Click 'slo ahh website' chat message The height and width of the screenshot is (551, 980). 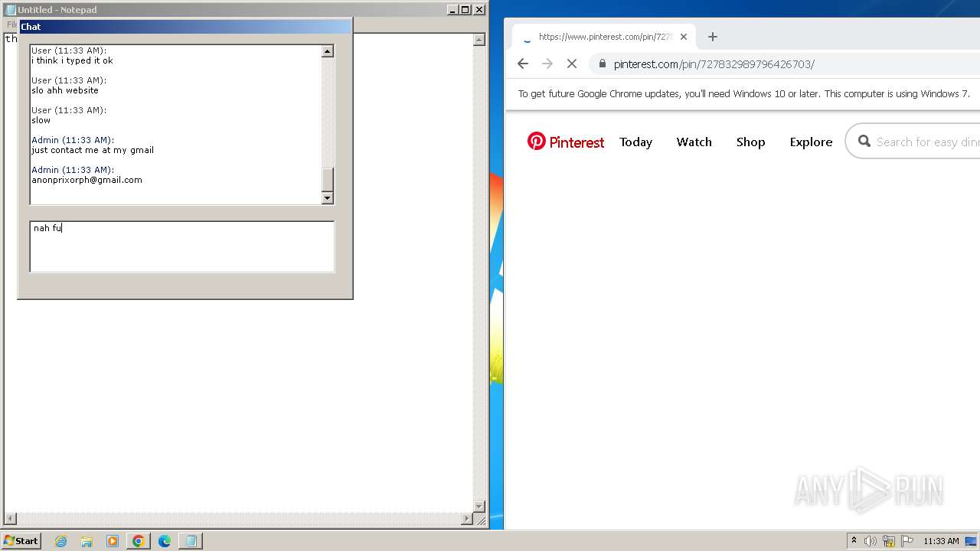(65, 90)
